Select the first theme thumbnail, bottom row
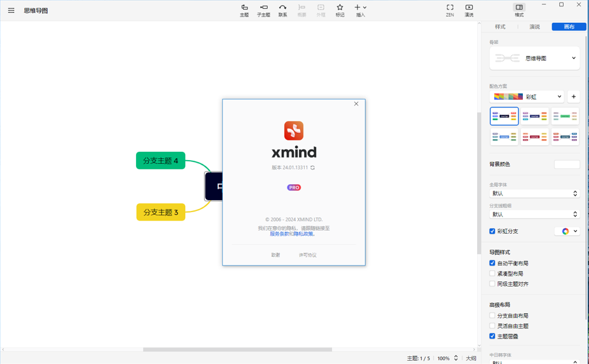Image resolution: width=589 pixels, height=364 pixels. [504, 137]
